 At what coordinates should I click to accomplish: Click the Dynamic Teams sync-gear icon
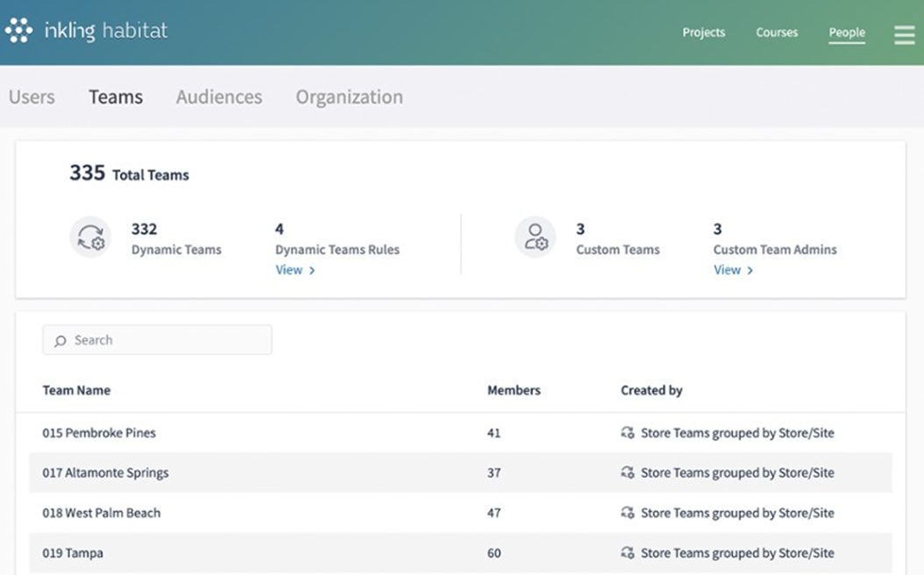tap(90, 238)
